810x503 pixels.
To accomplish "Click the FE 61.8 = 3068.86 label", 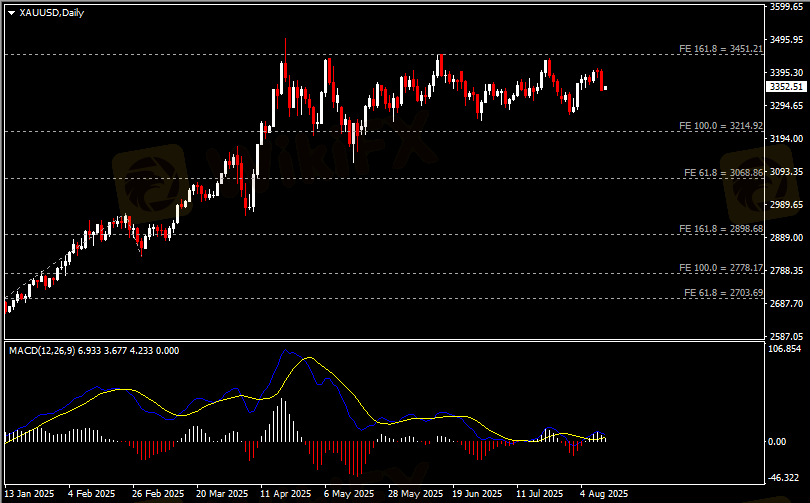I will coord(723,173).
